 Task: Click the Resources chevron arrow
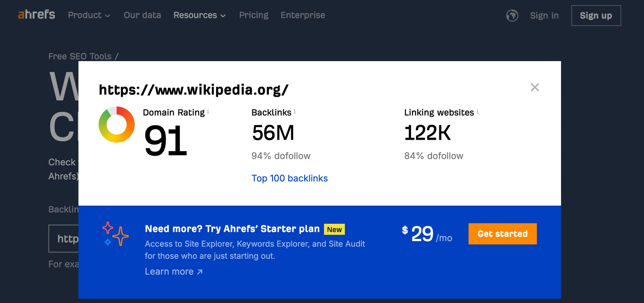click(223, 16)
